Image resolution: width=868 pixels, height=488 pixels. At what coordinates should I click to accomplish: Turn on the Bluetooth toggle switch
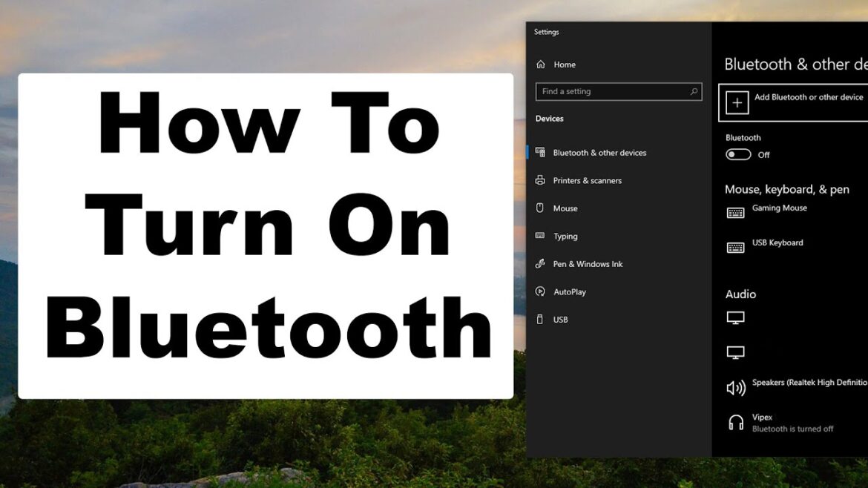click(x=740, y=154)
